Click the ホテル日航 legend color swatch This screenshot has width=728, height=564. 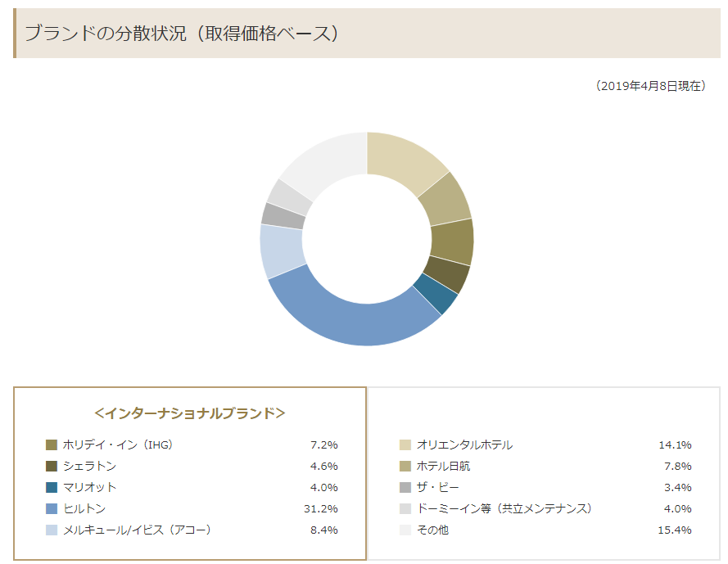tap(405, 466)
